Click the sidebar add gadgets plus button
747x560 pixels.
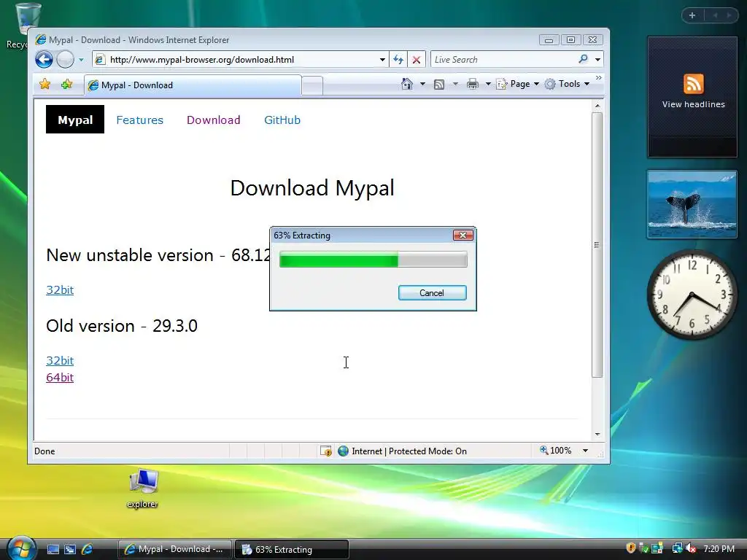click(x=692, y=15)
